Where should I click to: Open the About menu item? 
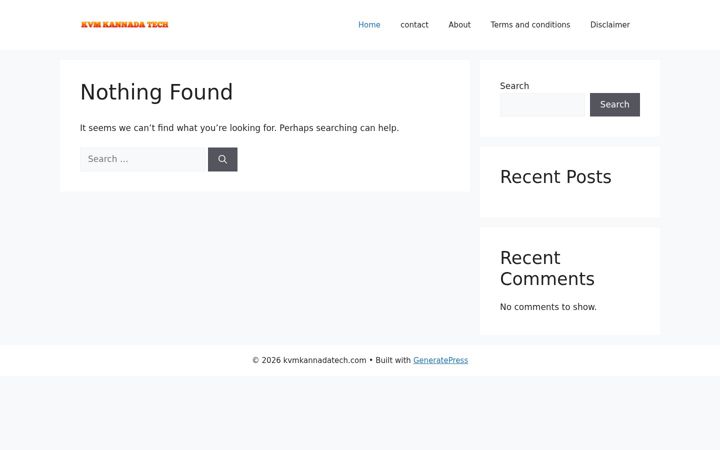point(460,25)
